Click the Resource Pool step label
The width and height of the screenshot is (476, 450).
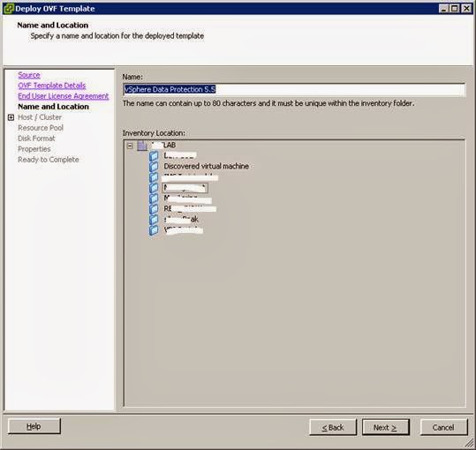41,128
